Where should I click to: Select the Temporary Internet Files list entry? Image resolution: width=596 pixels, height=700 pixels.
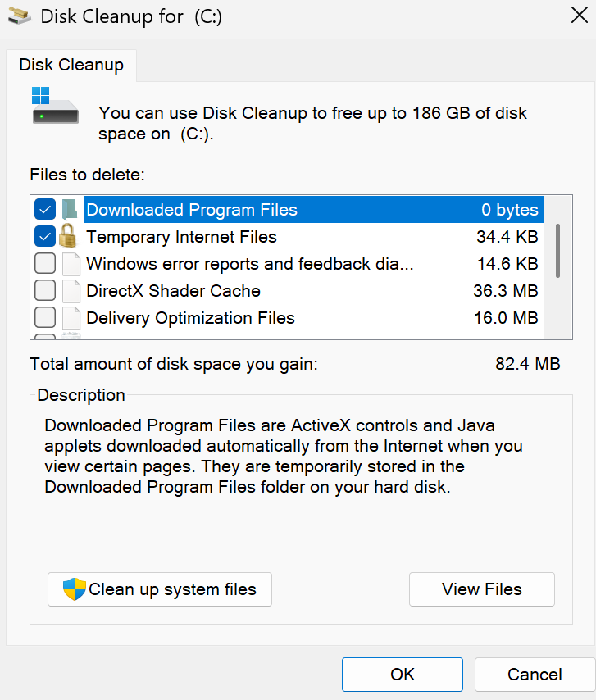[181, 237]
